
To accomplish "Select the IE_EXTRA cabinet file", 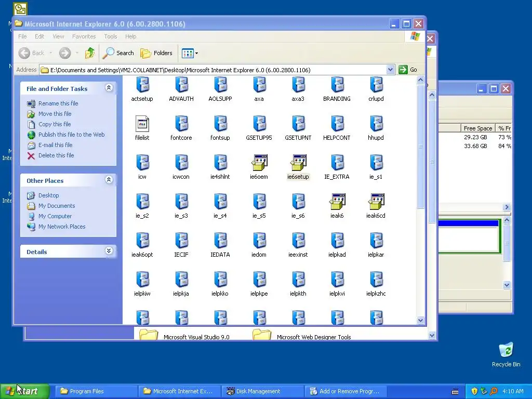I will coord(337,167).
